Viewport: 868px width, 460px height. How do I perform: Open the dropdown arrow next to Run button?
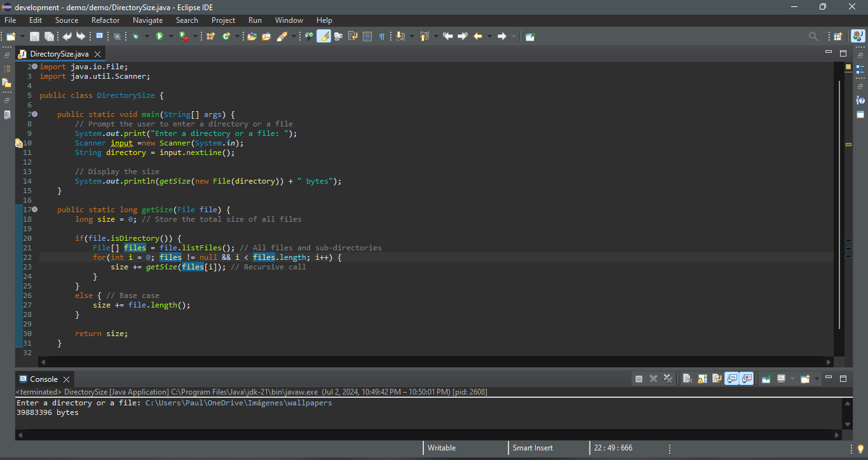click(171, 36)
